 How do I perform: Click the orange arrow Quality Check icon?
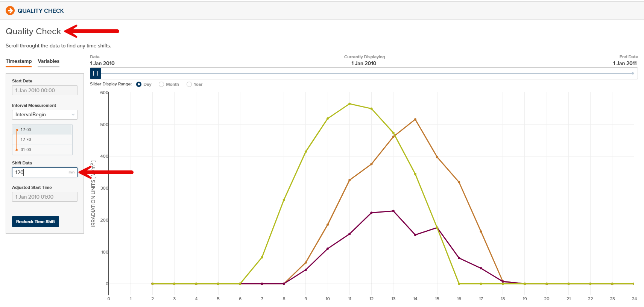tap(10, 11)
